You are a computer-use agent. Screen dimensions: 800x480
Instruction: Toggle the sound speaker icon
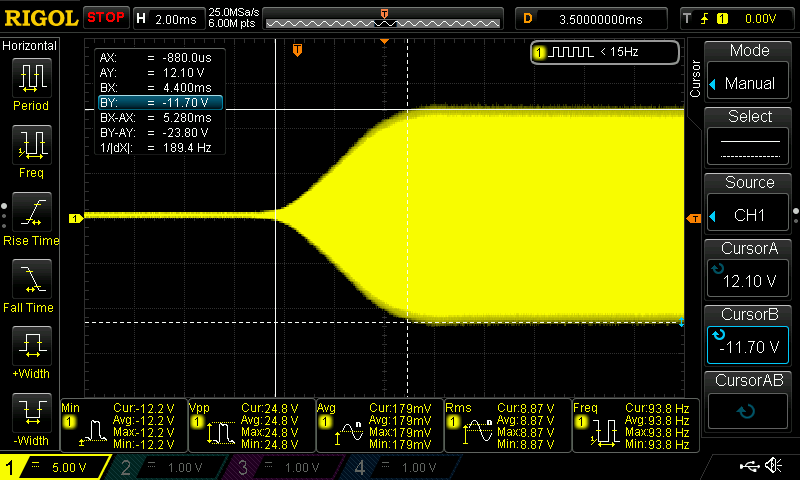774,466
